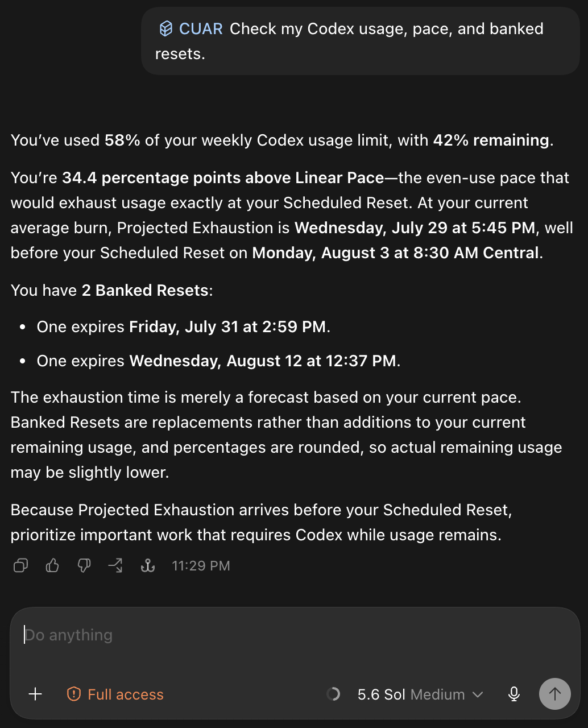Open the 5.6 Sol model picker
This screenshot has width=588, height=728.
382,694
